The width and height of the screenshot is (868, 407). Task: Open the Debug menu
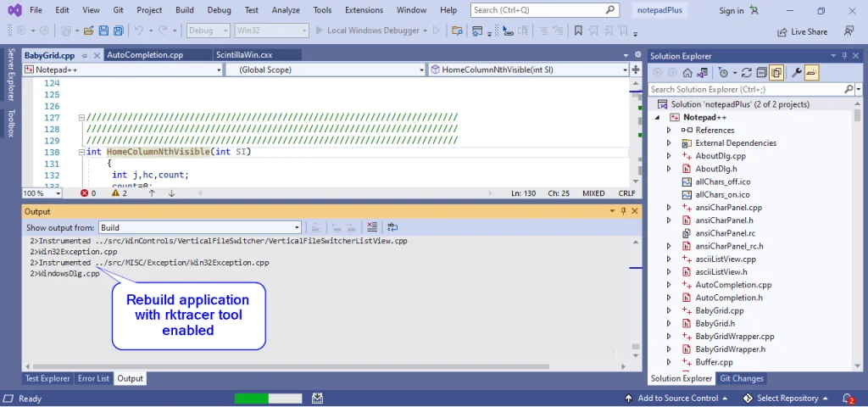pyautogui.click(x=220, y=10)
